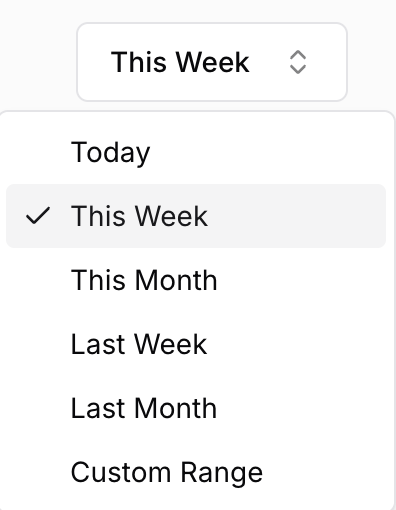The width and height of the screenshot is (396, 510).
Task: Select the Custom Range option
Action: (x=196, y=472)
